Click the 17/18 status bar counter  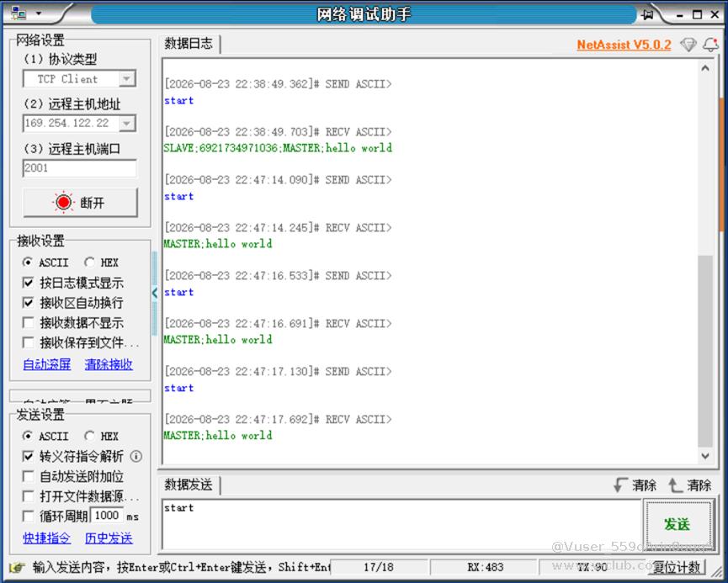coord(379,567)
